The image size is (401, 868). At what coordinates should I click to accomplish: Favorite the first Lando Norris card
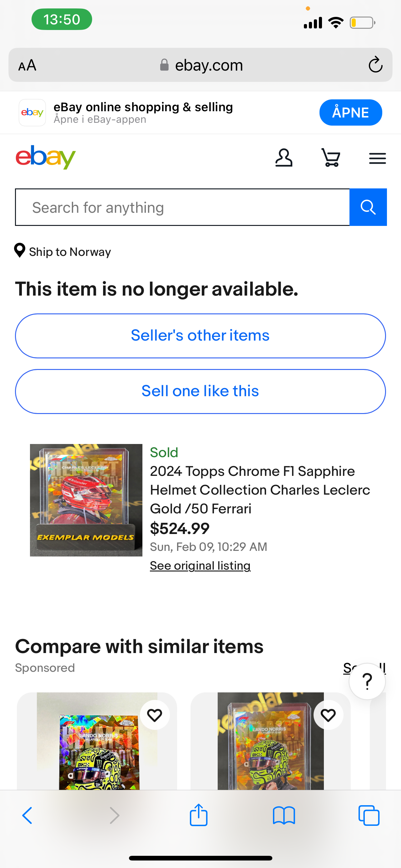click(155, 715)
